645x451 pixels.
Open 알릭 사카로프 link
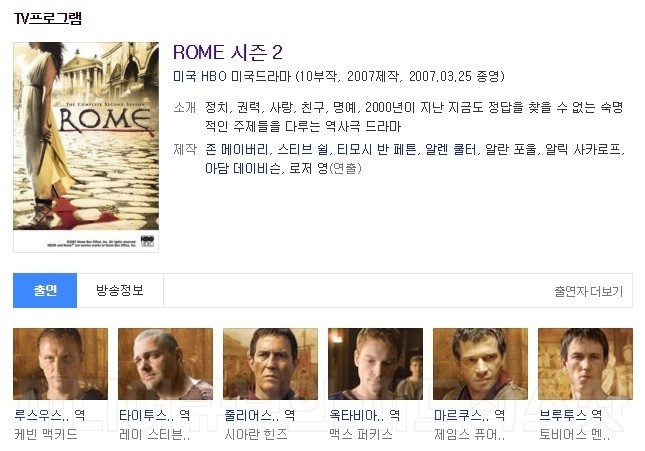point(583,149)
